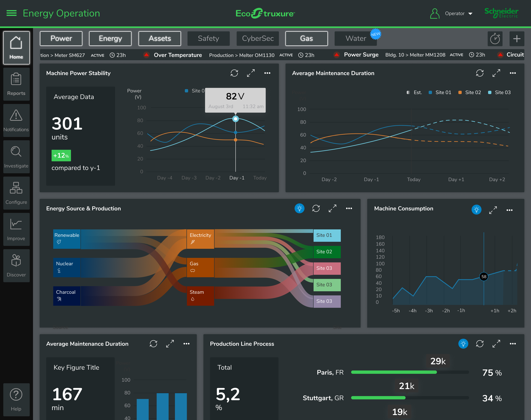Expand Energy Source & Production to fullscreen
The width and height of the screenshot is (531, 420).
332,208
